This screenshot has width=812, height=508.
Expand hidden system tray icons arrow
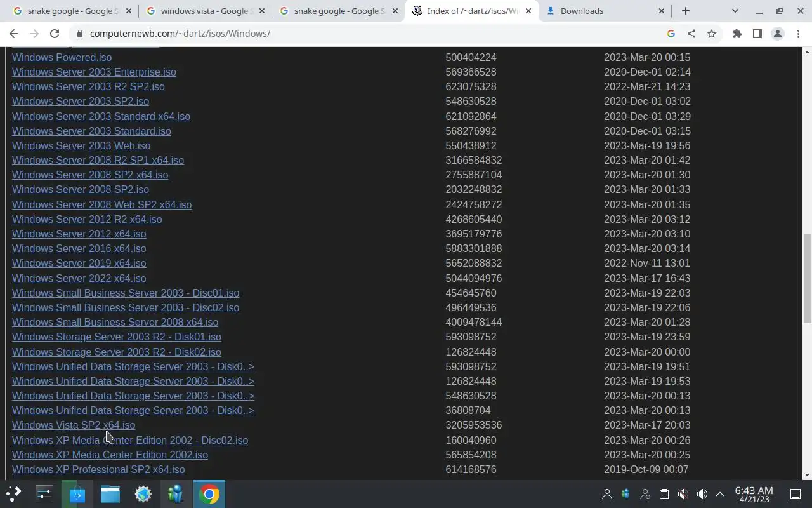[x=720, y=494]
